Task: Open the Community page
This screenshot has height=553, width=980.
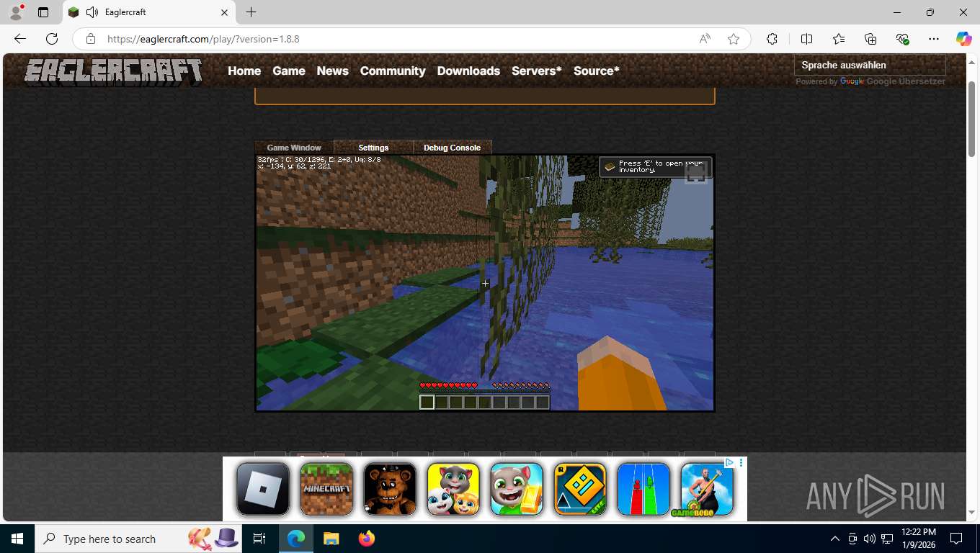Action: (x=393, y=71)
